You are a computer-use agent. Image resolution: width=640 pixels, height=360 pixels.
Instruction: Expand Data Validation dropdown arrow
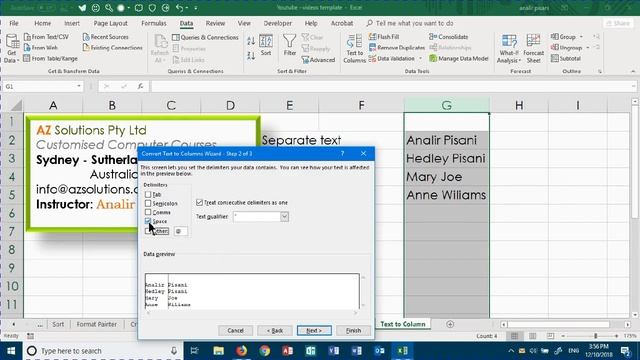tap(420, 58)
